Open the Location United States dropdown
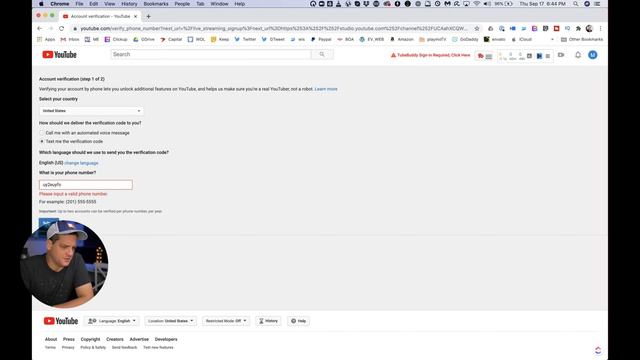Screen dimensions: 640x360 point(171,321)
